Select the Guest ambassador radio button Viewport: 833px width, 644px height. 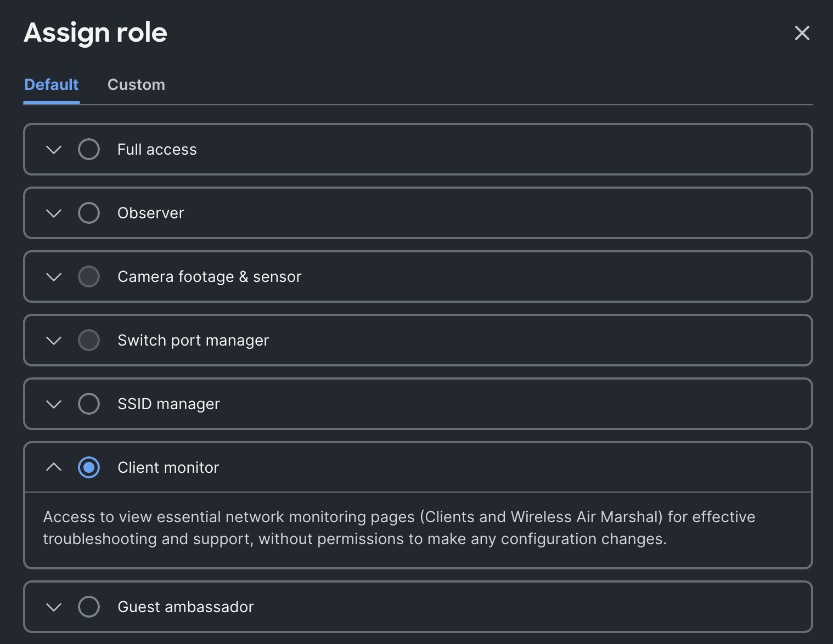(x=89, y=607)
